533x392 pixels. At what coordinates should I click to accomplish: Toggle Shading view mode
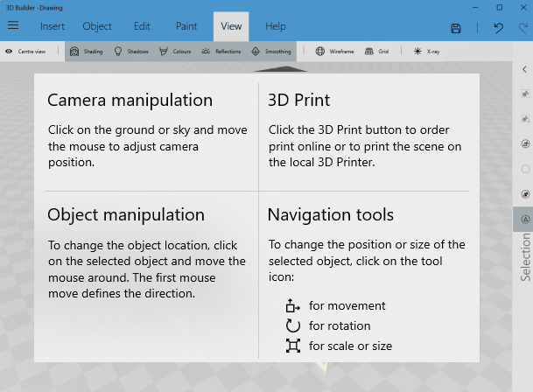(86, 52)
